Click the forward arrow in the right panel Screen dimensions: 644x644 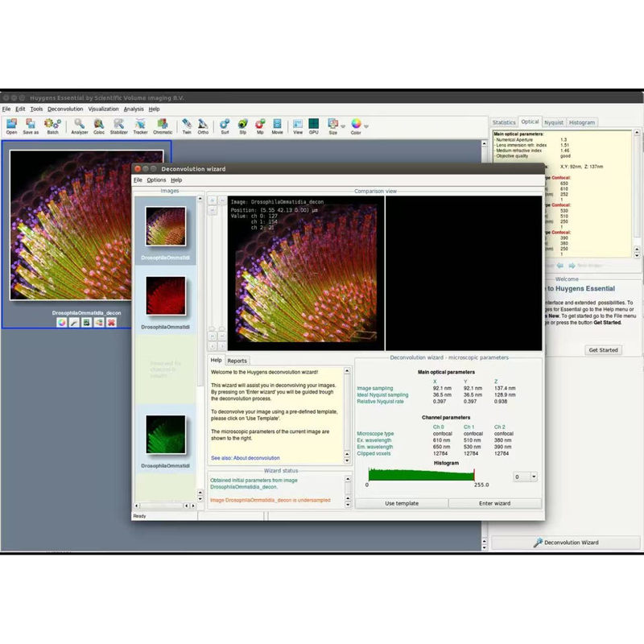[572, 266]
